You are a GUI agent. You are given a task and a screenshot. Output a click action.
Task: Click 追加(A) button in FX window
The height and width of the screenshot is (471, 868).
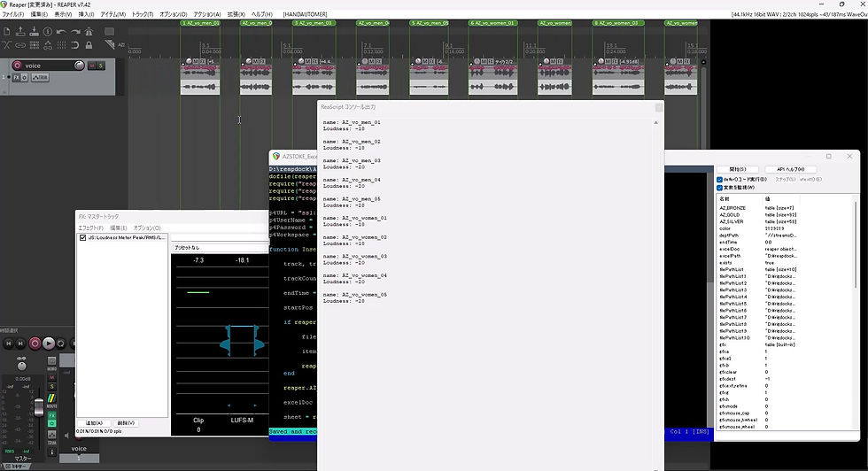(94, 423)
